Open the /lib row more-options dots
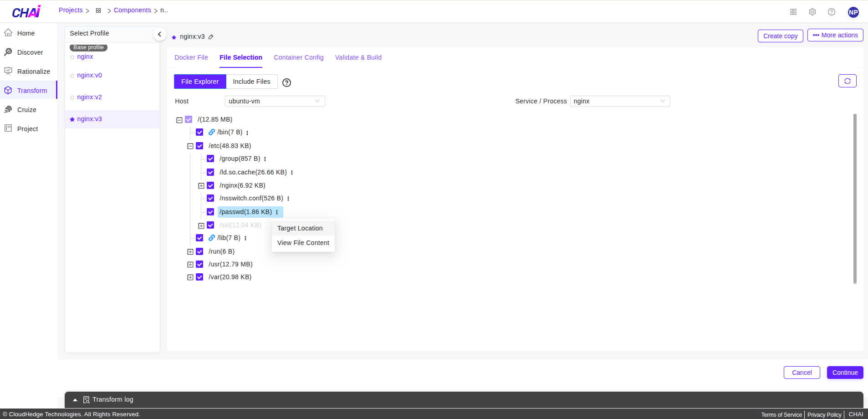This screenshot has height=419, width=868. click(245, 238)
